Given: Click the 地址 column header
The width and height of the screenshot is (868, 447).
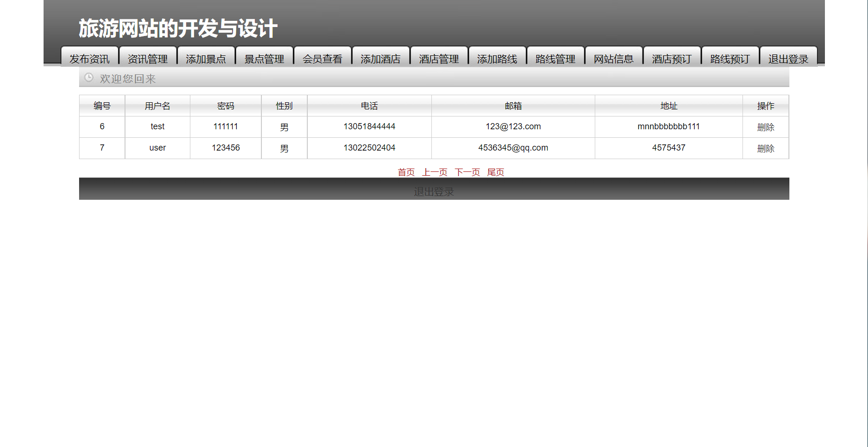Looking at the screenshot, I should tap(669, 106).
